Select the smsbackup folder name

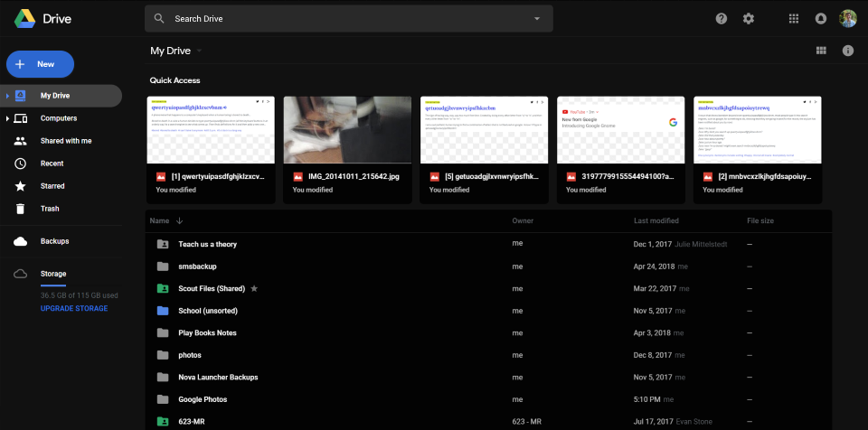pyautogui.click(x=198, y=266)
